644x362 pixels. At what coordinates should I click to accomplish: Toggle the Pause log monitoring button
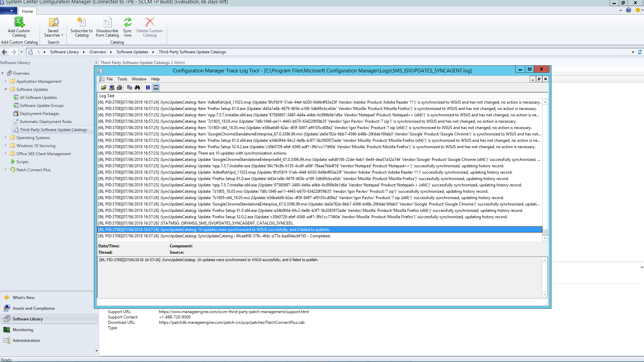[148, 87]
